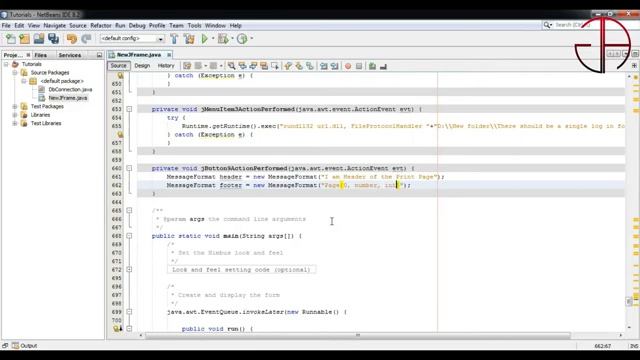Open the Refactor menu
This screenshot has height=360, width=640.
[101, 25]
